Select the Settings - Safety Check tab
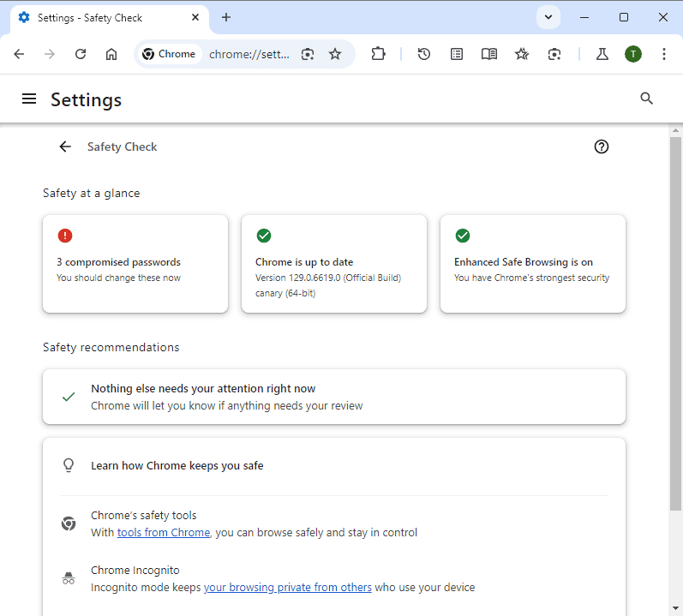This screenshot has height=616, width=683. pos(110,18)
